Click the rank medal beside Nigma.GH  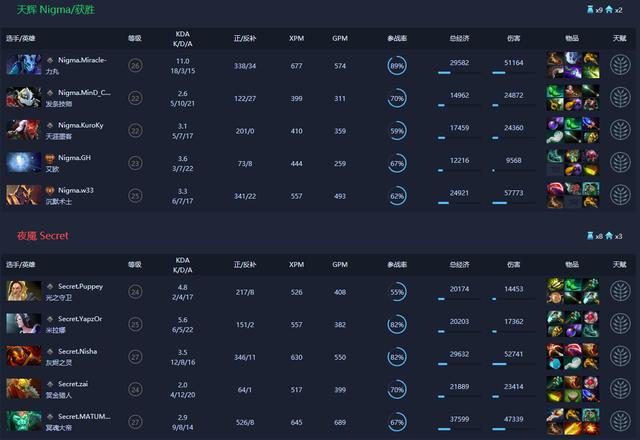50,158
